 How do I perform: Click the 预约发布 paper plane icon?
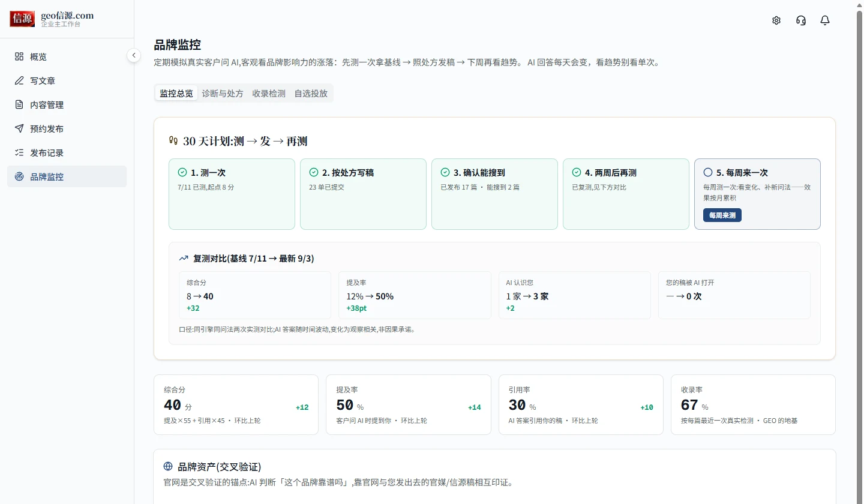click(x=19, y=128)
